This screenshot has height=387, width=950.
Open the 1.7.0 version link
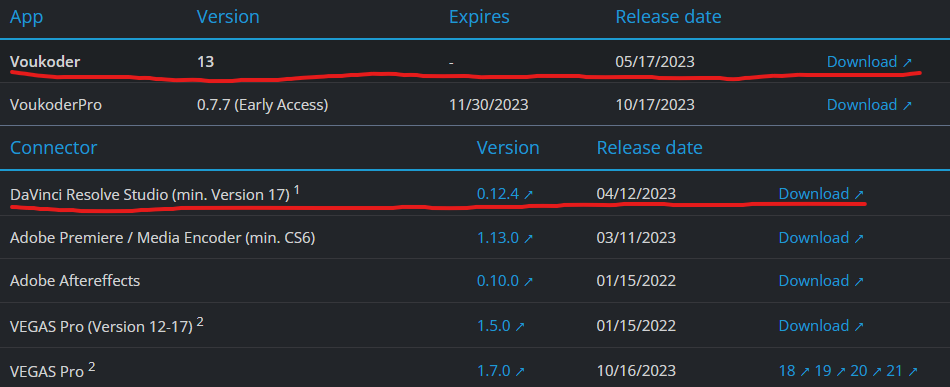point(500,371)
